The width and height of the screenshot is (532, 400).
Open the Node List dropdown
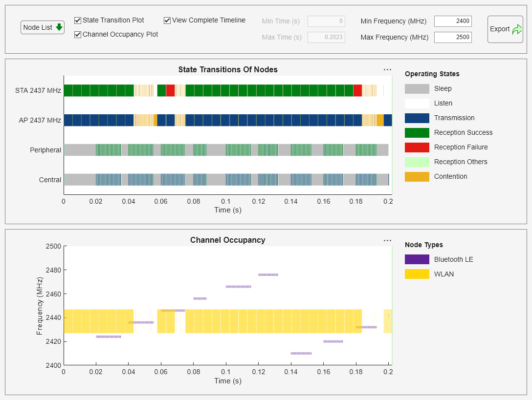pyautogui.click(x=42, y=27)
